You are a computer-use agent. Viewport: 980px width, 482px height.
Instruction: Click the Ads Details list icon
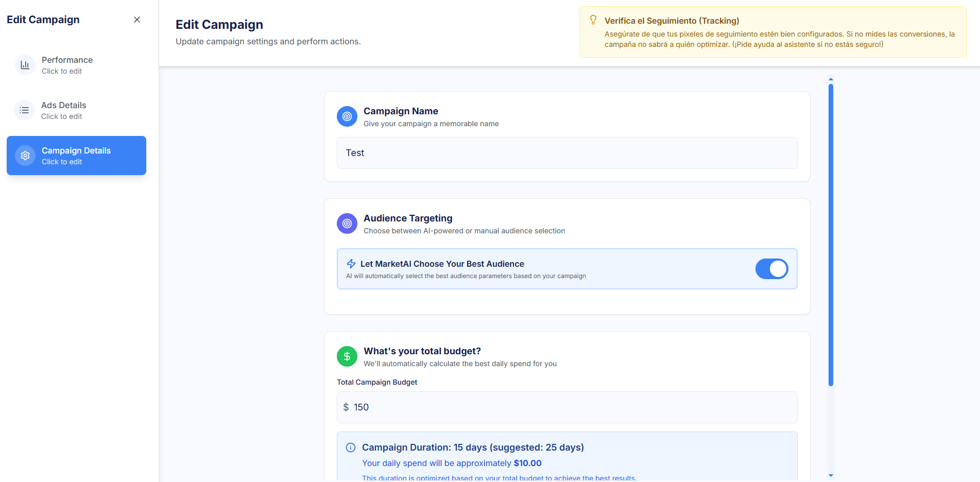pyautogui.click(x=24, y=110)
